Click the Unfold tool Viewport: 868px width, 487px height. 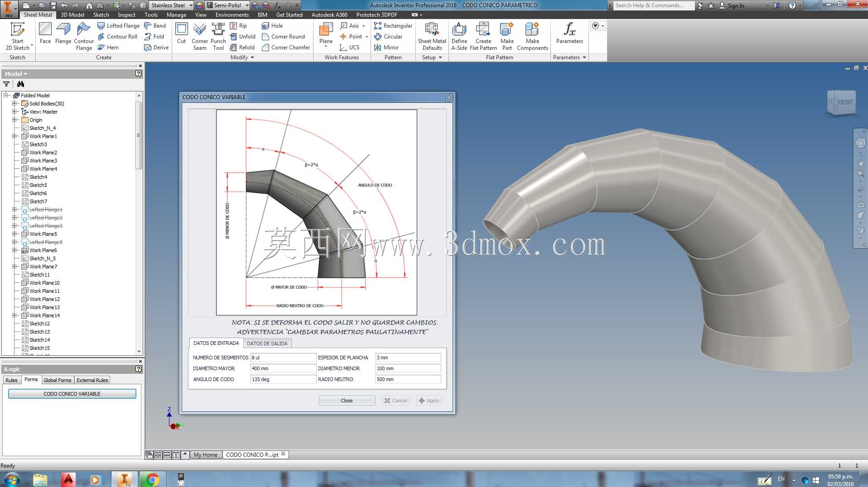[243, 37]
